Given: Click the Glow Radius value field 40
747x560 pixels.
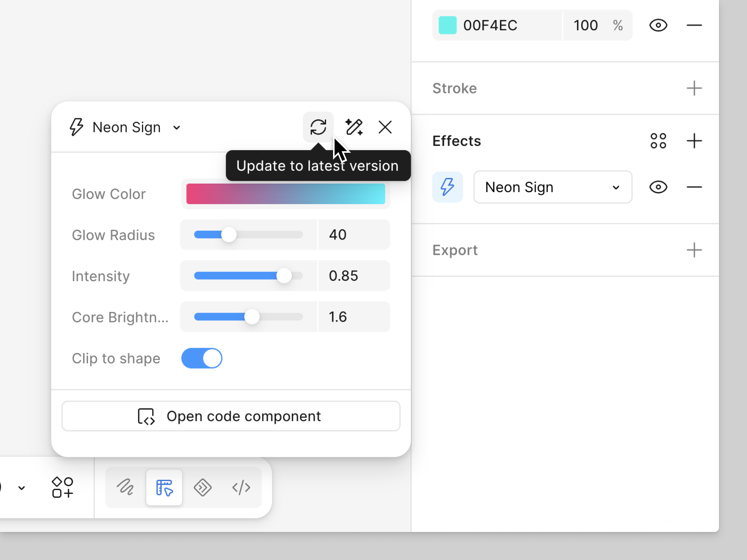Looking at the screenshot, I should [354, 234].
